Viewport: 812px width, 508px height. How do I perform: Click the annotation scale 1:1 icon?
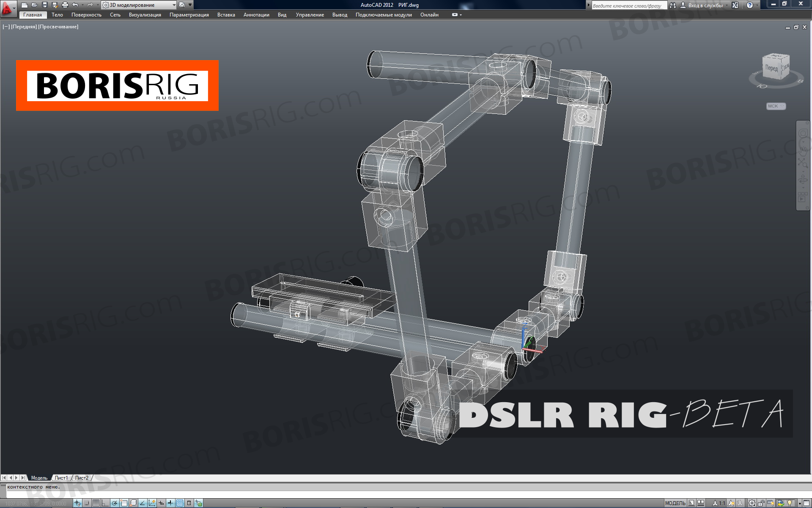pos(718,503)
